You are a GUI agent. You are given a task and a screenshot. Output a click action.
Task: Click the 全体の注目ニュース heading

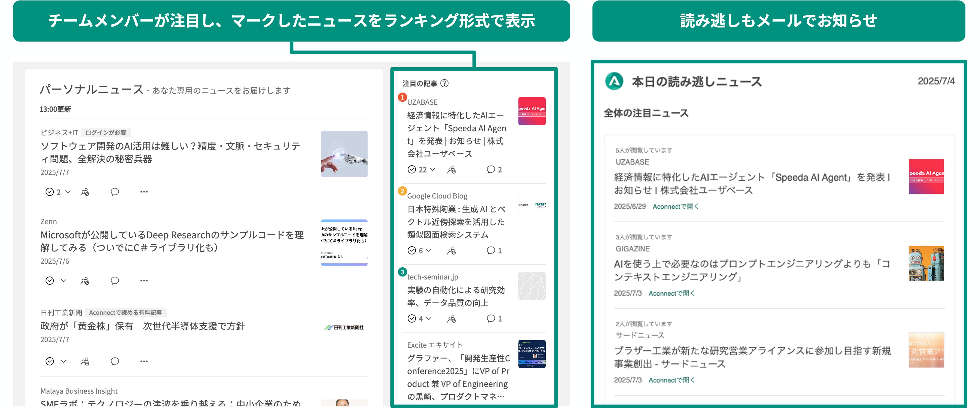click(x=646, y=113)
